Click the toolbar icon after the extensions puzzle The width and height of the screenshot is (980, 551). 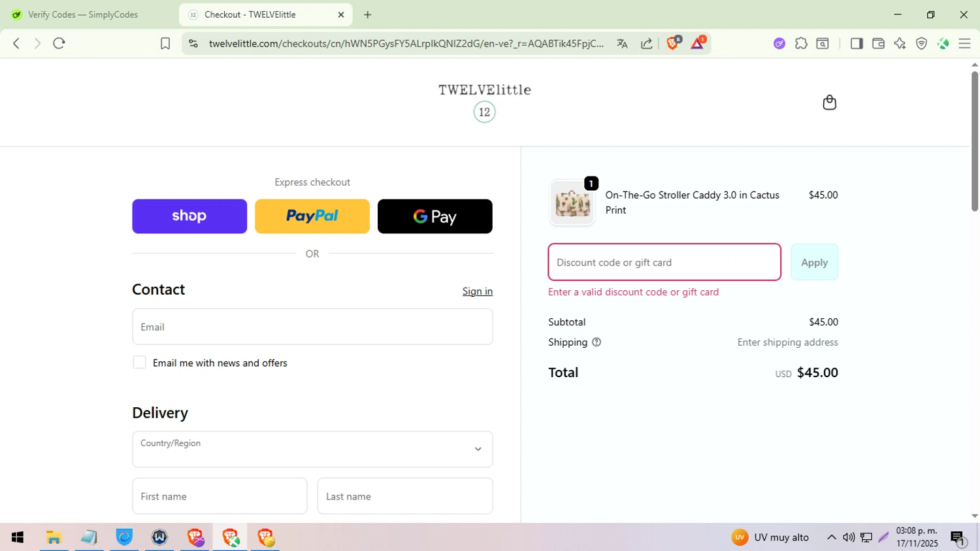pyautogui.click(x=823, y=44)
